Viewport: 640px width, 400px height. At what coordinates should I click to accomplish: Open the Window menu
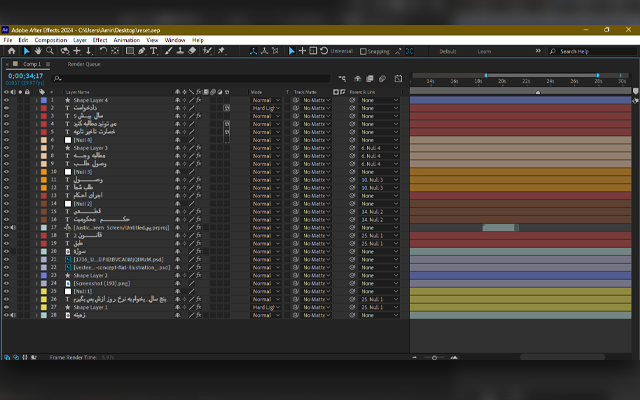coord(175,40)
